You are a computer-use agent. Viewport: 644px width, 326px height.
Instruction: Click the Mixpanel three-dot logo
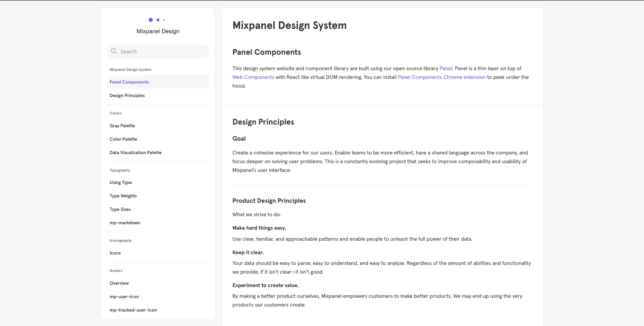(x=157, y=20)
